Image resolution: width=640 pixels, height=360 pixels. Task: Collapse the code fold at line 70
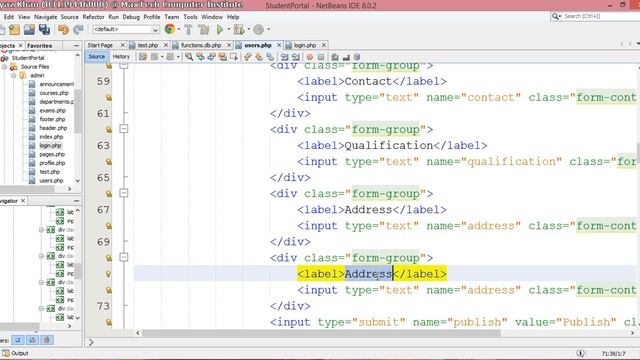(x=124, y=257)
